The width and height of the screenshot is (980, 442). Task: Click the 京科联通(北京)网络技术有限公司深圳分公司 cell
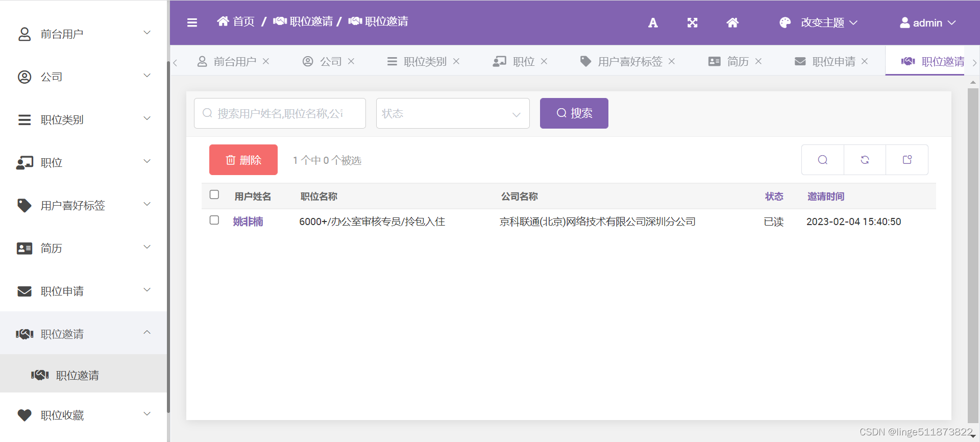click(x=598, y=222)
